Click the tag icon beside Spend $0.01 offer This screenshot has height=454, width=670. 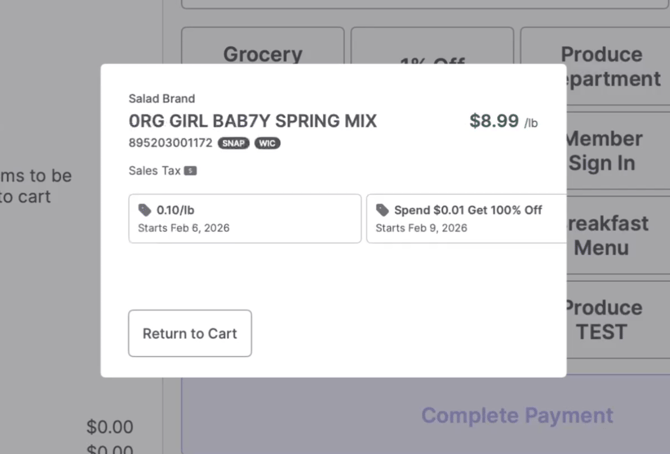383,210
